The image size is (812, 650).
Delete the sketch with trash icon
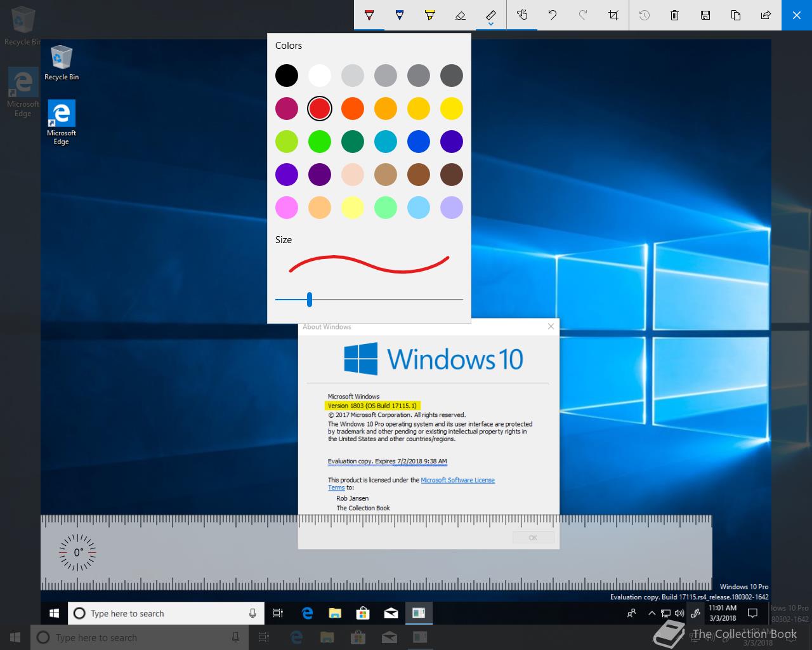pyautogui.click(x=675, y=15)
